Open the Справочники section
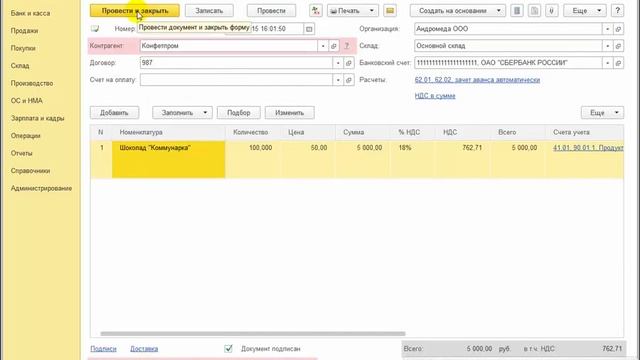 coord(30,171)
